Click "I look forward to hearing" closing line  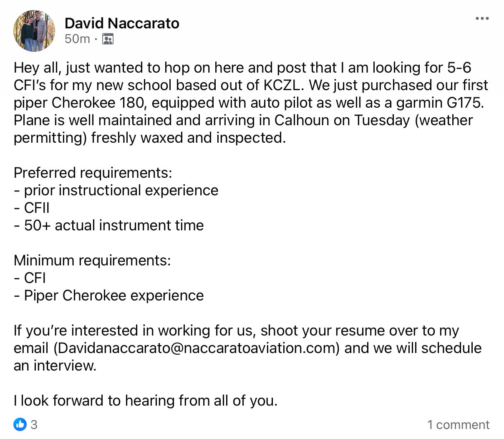point(145,401)
